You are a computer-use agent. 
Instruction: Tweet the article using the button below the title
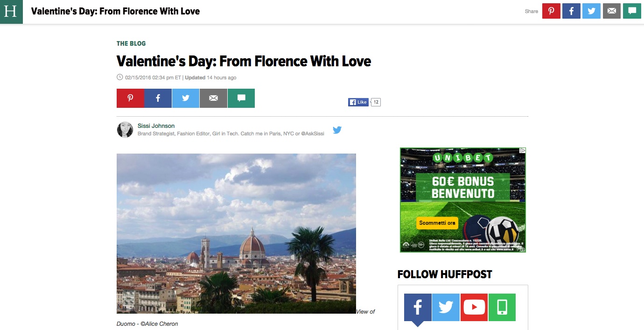[186, 98]
